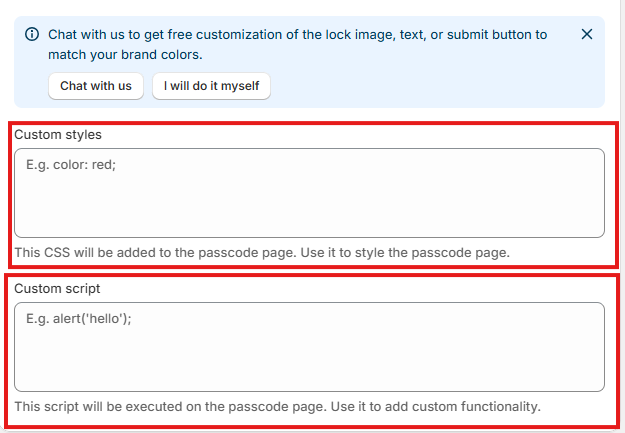Choose the I will do it myself button

tap(211, 86)
